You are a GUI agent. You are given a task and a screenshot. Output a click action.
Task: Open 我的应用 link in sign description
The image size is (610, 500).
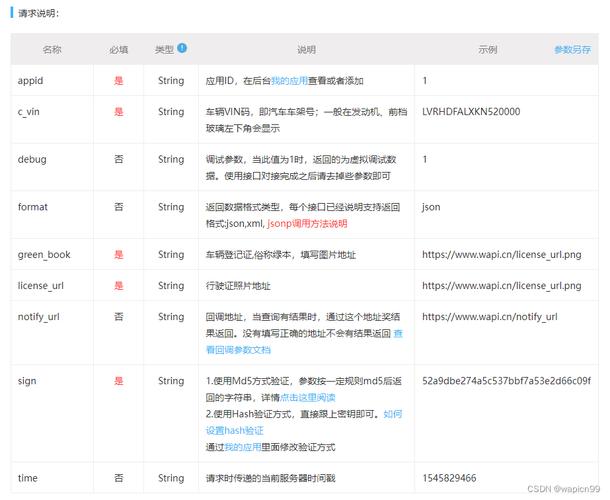(x=243, y=447)
